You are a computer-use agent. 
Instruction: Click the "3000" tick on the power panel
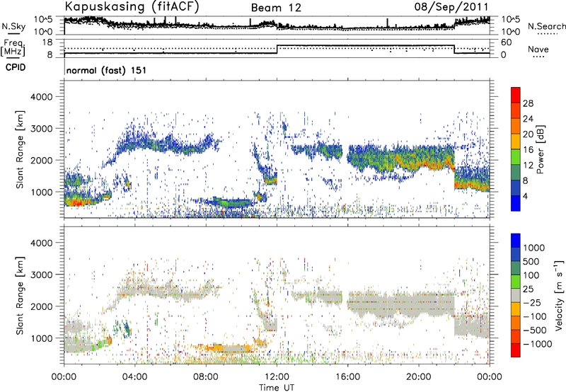click(x=42, y=129)
